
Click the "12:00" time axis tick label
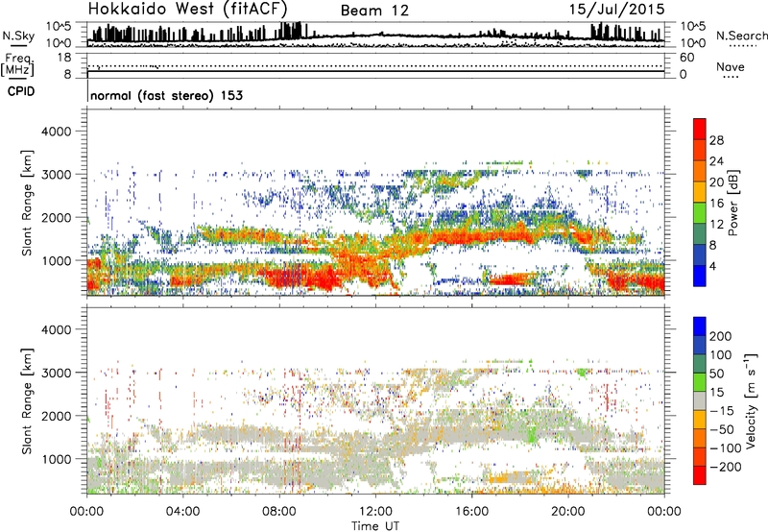click(375, 512)
